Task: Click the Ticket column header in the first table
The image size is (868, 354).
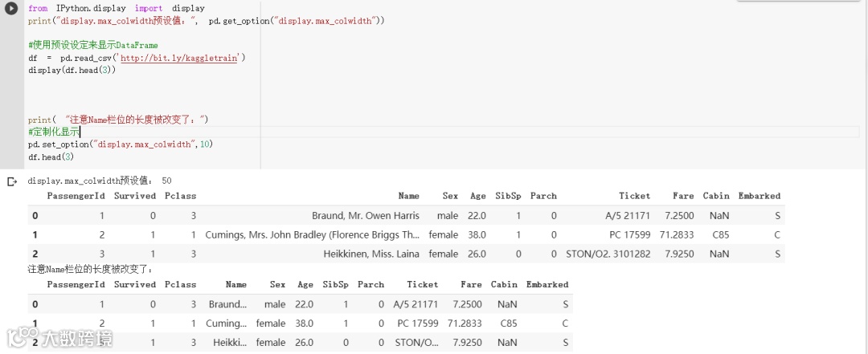Action: click(x=634, y=196)
